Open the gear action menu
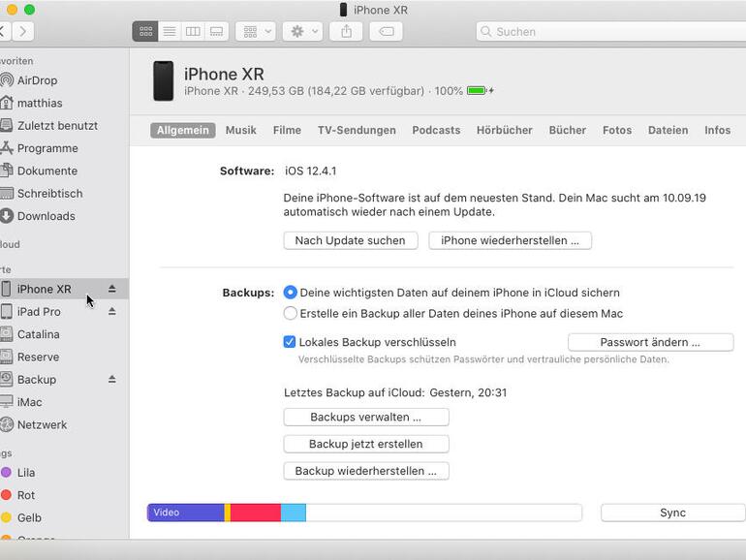 pos(303,31)
